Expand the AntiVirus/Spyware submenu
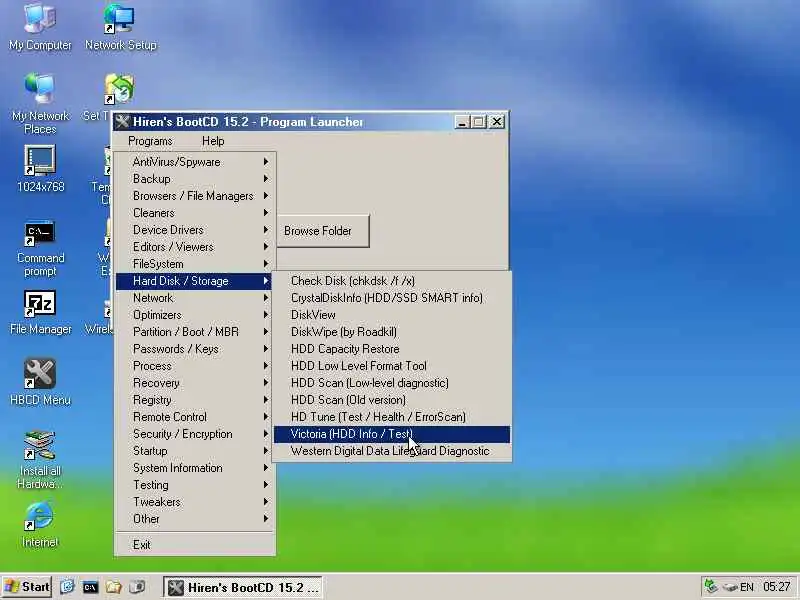The width and height of the screenshot is (800, 600). (x=196, y=162)
